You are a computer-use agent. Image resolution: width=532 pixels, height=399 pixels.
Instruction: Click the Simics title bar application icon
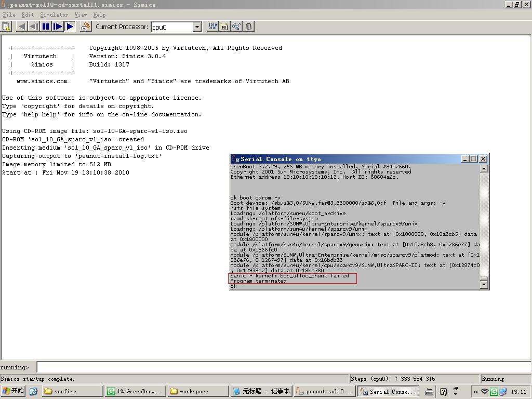coord(4,4)
